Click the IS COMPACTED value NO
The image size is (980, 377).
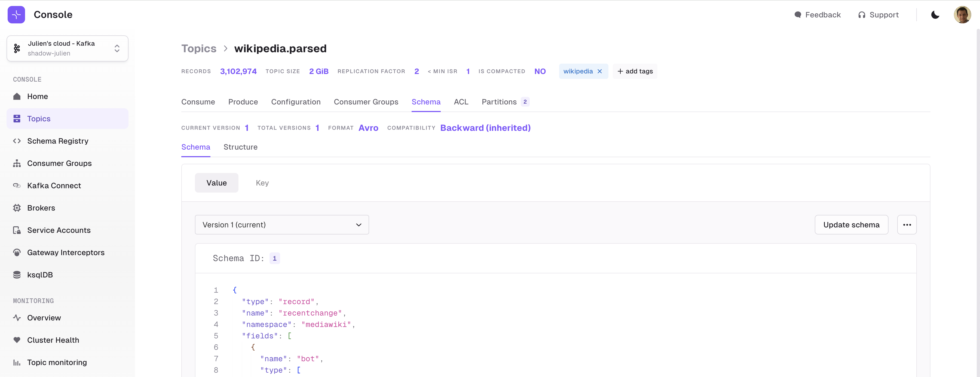[x=540, y=72]
